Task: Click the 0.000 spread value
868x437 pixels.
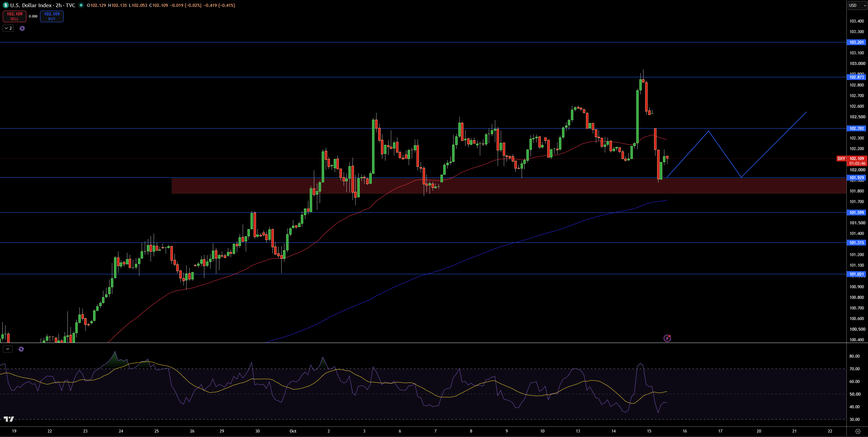Action: (x=33, y=16)
